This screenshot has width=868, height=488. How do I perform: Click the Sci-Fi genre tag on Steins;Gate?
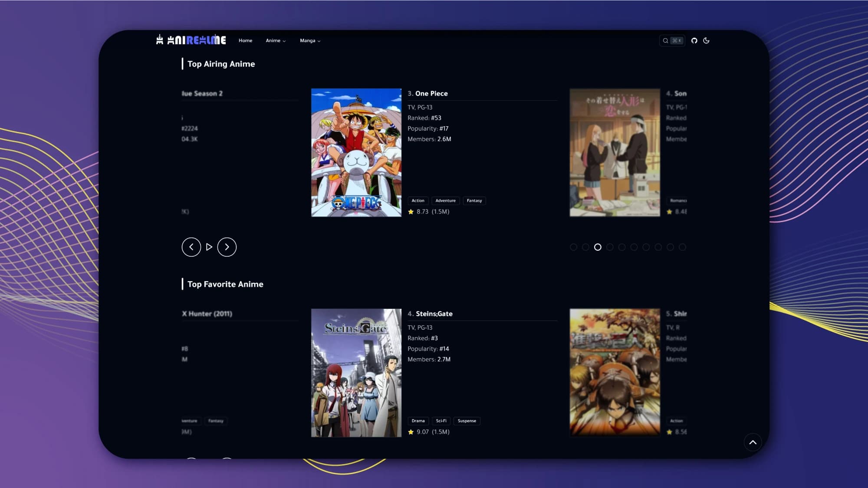pyautogui.click(x=441, y=421)
